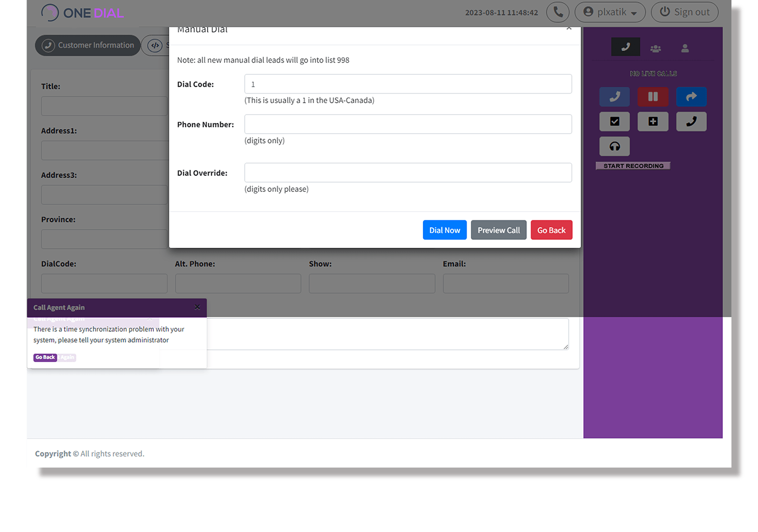Viewport: 758px width, 532px height.
Task: Click the gray black-phone handset button
Action: [x=691, y=122]
